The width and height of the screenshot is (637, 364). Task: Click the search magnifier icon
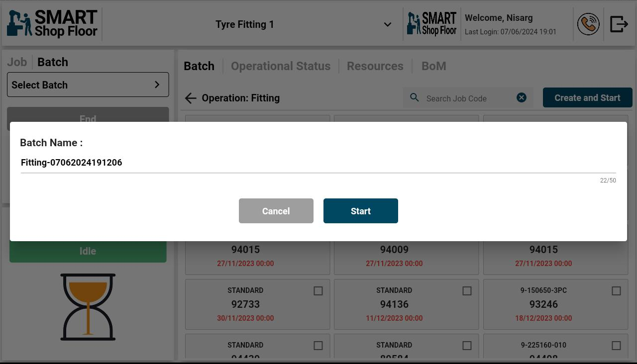[x=415, y=98]
